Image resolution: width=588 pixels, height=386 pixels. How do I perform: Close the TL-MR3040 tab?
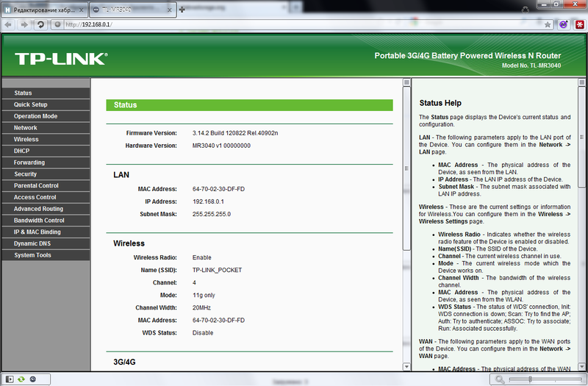coord(170,10)
